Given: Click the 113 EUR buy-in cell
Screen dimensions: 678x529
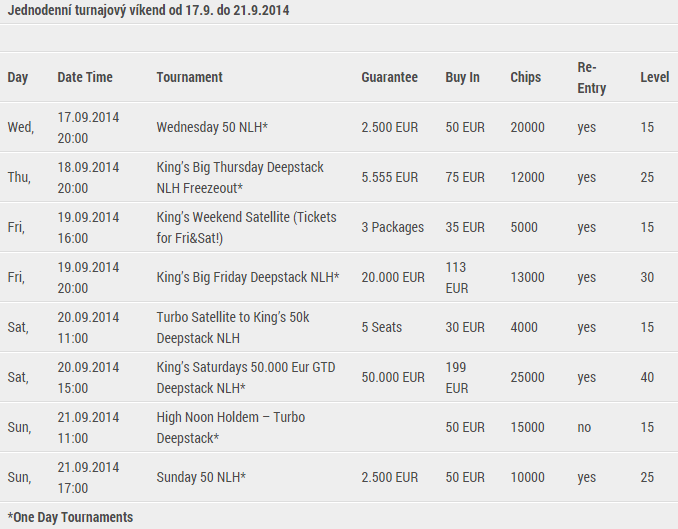Looking at the screenshot, I should [x=457, y=277].
